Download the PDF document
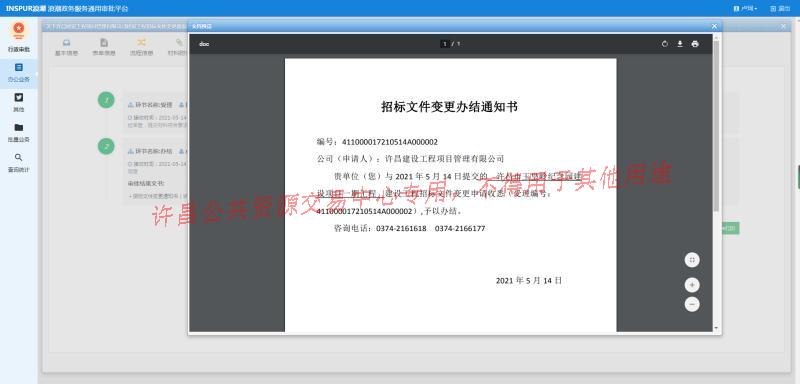The height and width of the screenshot is (384, 800). pos(680,44)
